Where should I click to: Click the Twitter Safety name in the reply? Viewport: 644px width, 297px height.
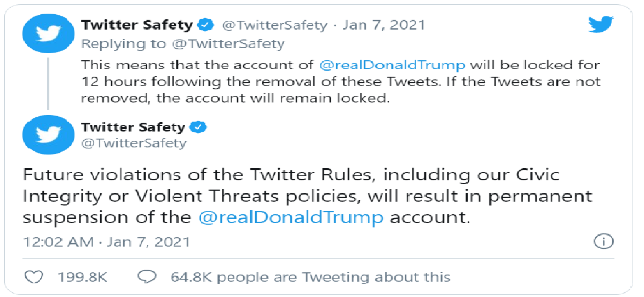click(x=137, y=25)
